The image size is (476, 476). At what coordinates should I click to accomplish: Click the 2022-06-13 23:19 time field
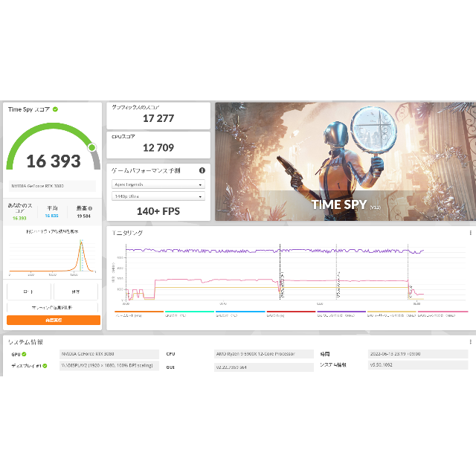418,354
